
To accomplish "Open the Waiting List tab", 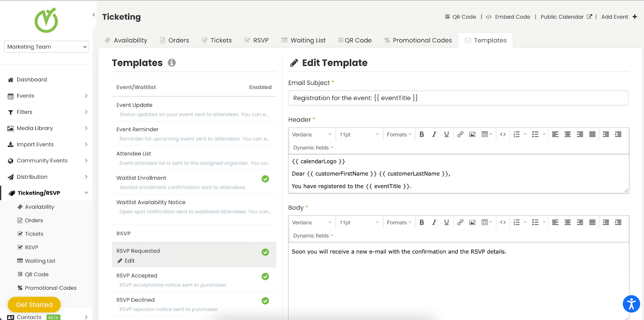I will (303, 40).
